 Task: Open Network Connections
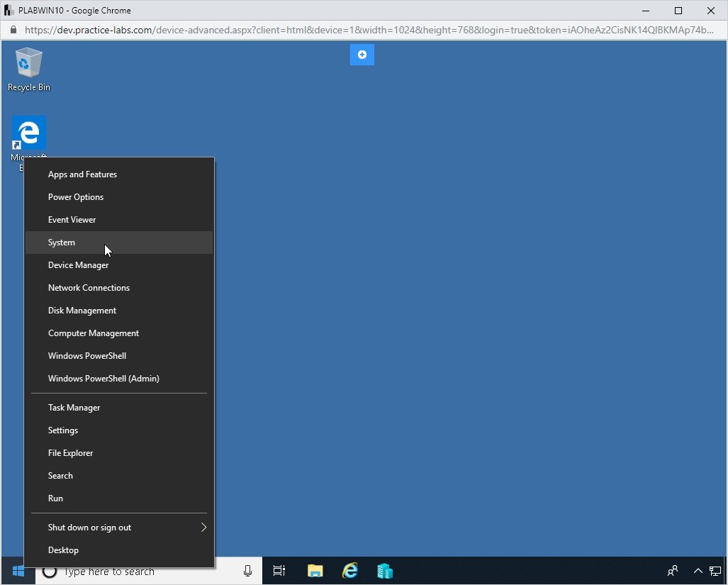pyautogui.click(x=119, y=289)
